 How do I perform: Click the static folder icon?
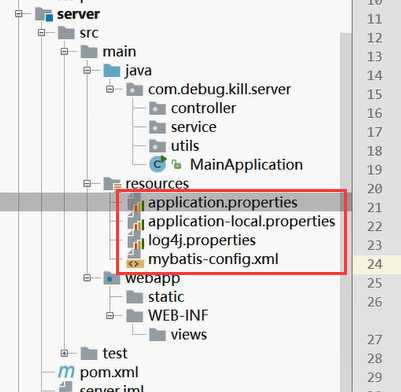pos(135,297)
